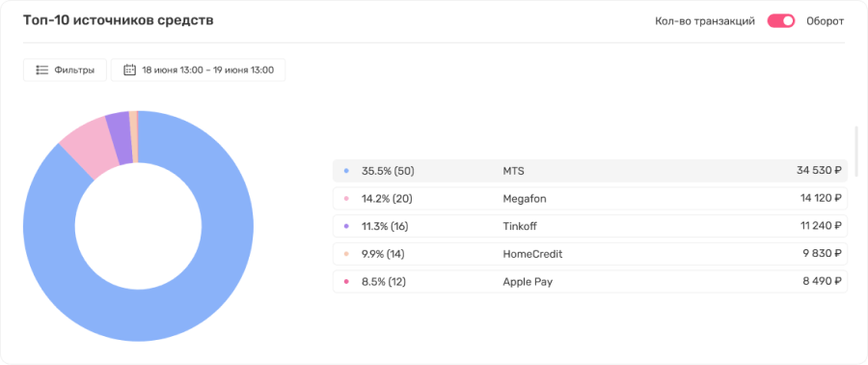
Task: Click the Оборот label
Action: point(825,21)
